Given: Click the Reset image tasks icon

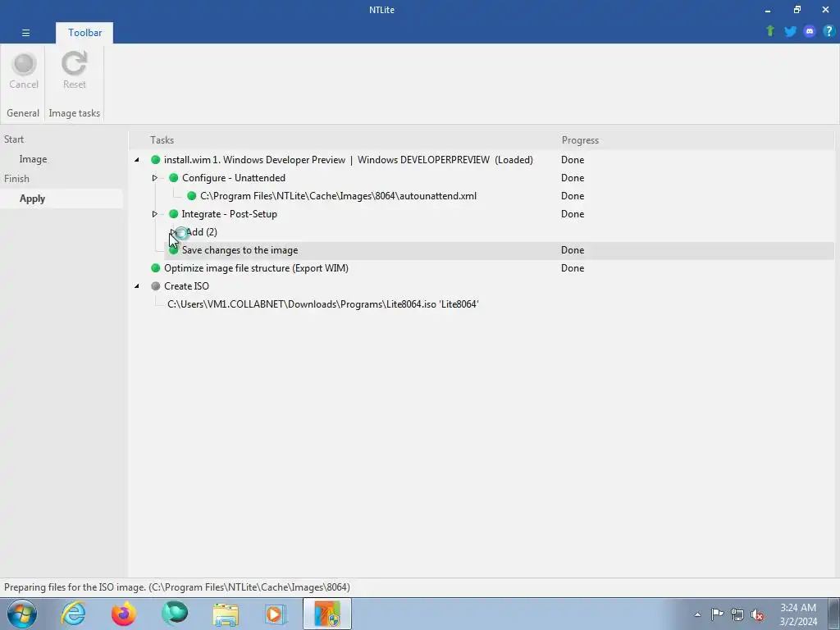Looking at the screenshot, I should pyautogui.click(x=74, y=71).
